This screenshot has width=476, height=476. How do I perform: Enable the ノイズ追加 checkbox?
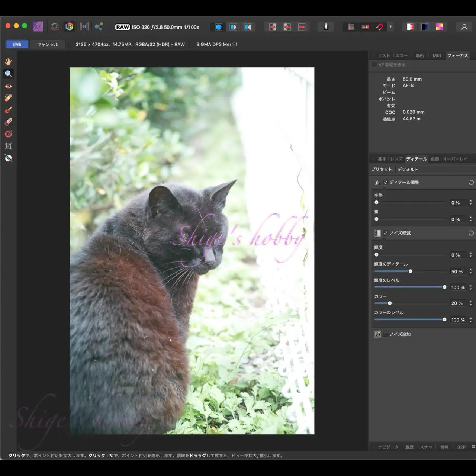click(386, 334)
